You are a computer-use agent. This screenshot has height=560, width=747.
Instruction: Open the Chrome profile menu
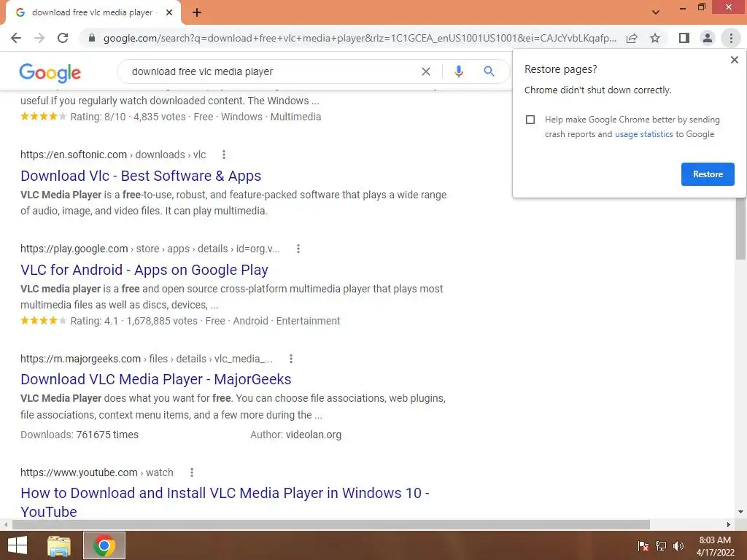pyautogui.click(x=708, y=38)
